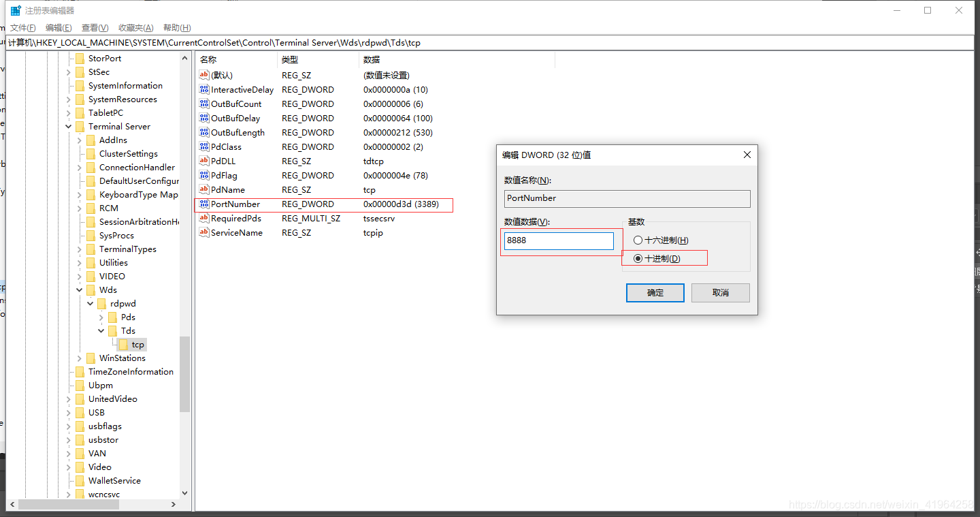
Task: Click the WinStations folder icon
Action: click(91, 358)
